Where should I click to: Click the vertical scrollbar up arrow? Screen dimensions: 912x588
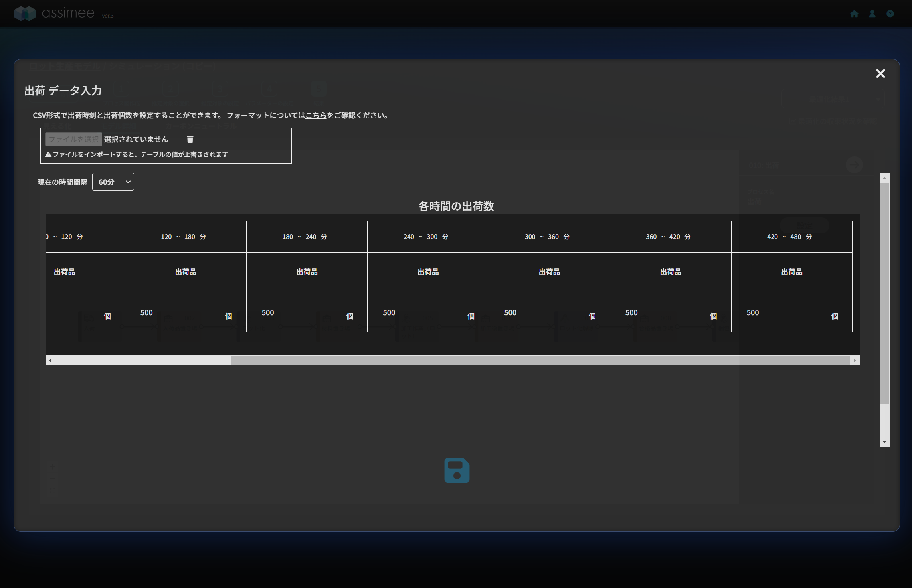click(884, 178)
